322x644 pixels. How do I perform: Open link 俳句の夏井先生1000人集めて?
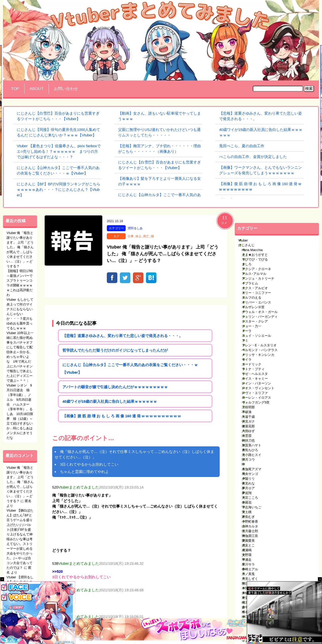coord(58,132)
